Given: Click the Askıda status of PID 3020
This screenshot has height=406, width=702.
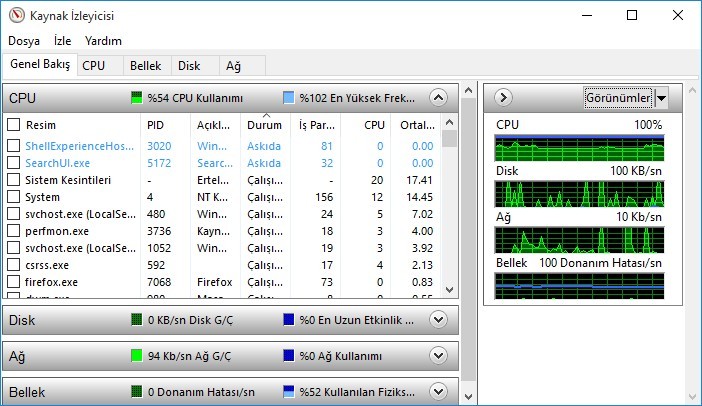Looking at the screenshot, I should (264, 146).
